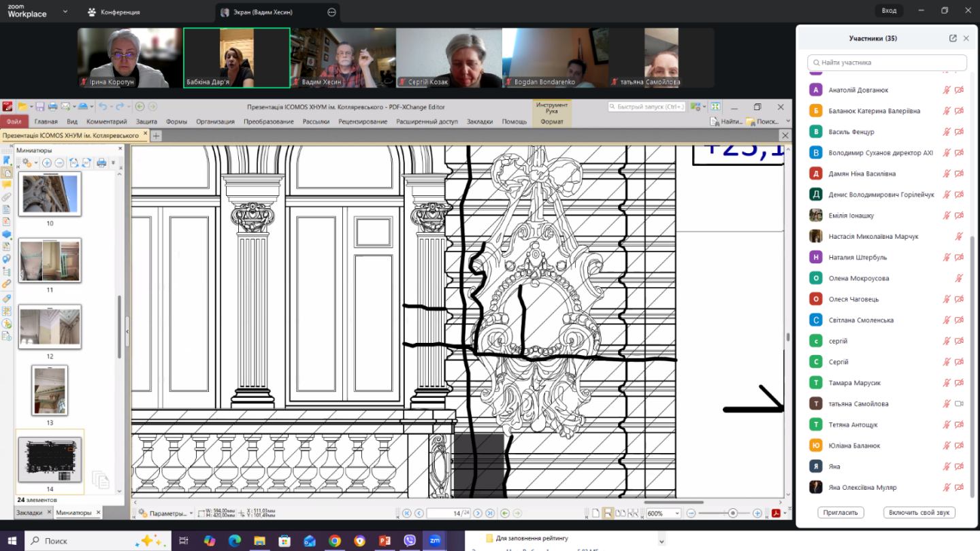Zoom in thumbnails with plus icon
Screen dimensions: 980x551
click(47, 163)
